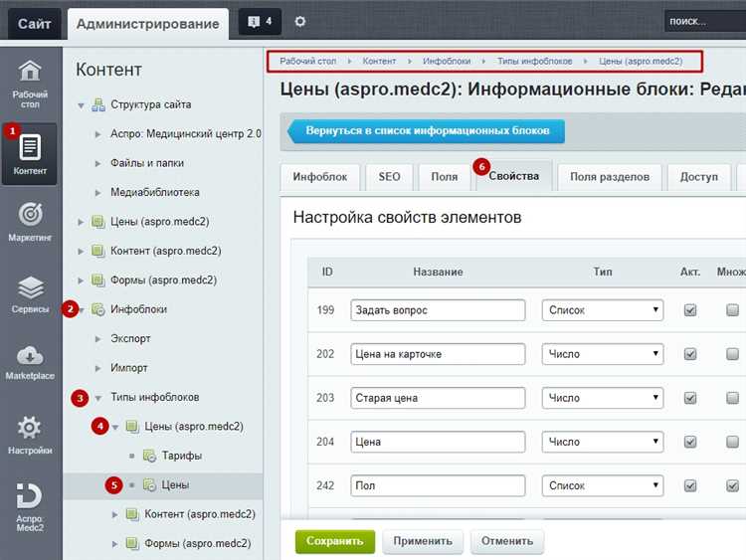Click the Структура сайта tree icon
Image resolution: width=746 pixels, height=560 pixels.
coord(98,104)
